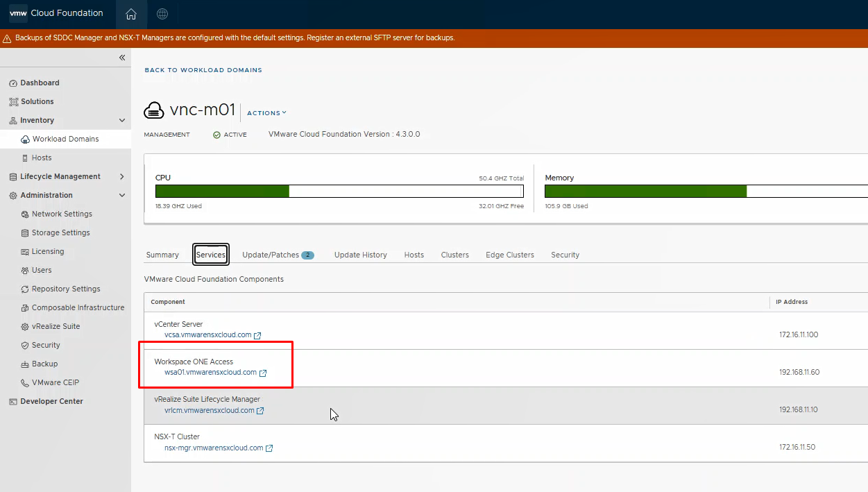This screenshot has width=868, height=492.
Task: Click external link icon beside vcsa.vmwarensxcloud.com
Action: click(257, 335)
